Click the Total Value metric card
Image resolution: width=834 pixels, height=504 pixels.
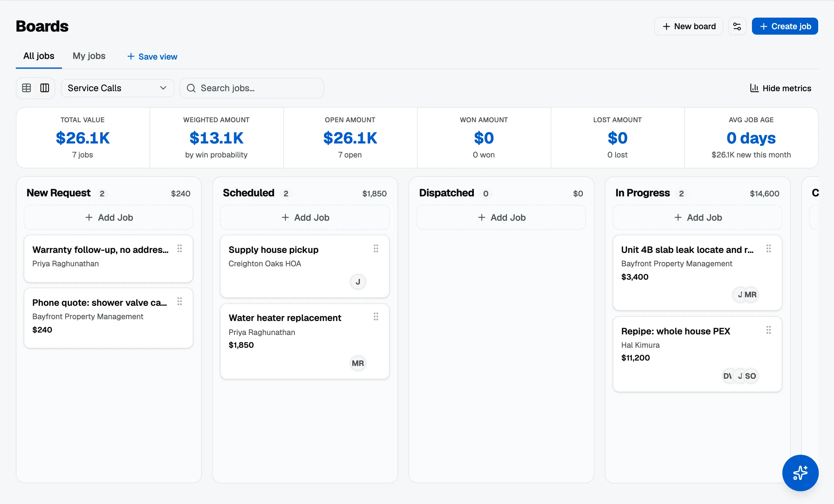click(x=83, y=138)
